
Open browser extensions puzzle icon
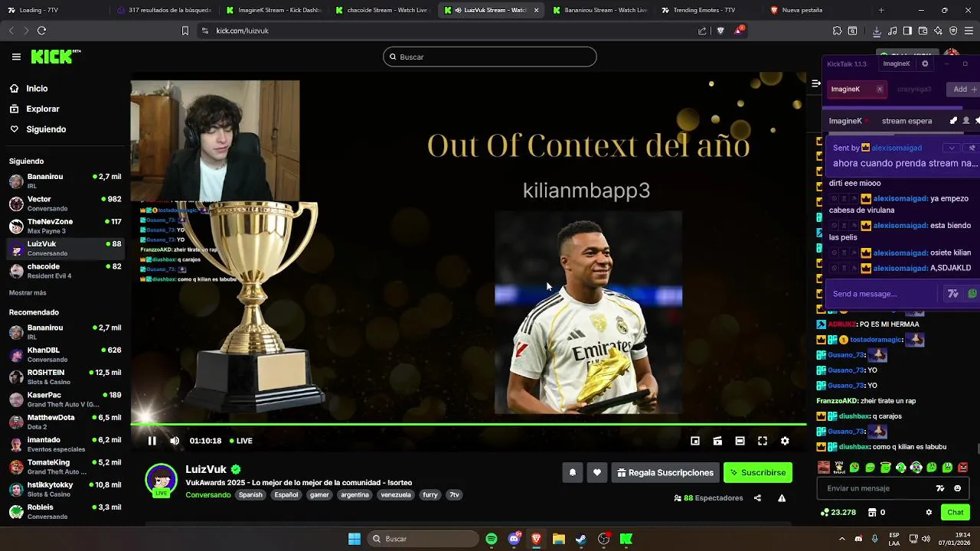click(x=837, y=31)
